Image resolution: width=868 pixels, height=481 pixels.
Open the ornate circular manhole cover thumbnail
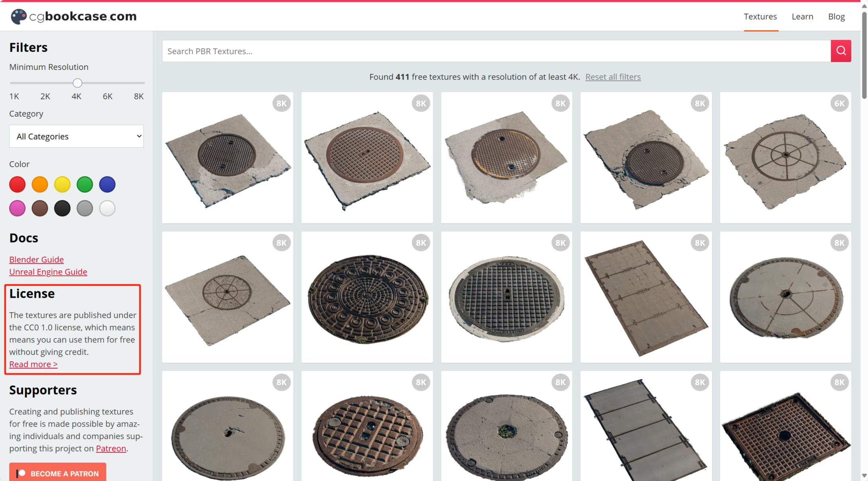point(367,297)
